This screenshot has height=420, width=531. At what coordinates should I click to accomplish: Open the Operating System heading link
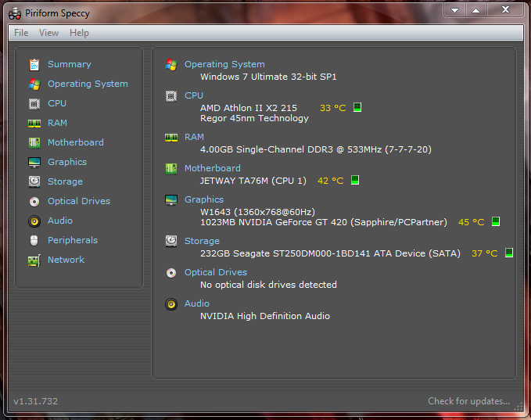224,64
